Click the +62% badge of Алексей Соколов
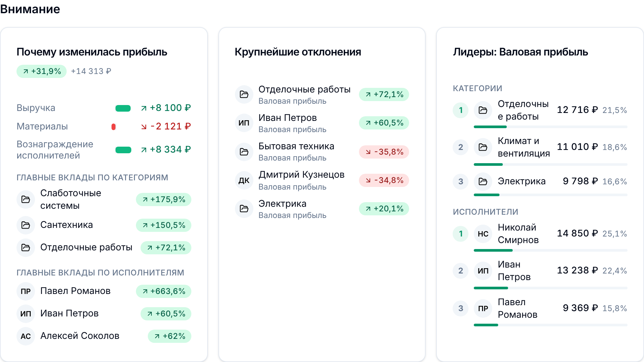644x362 pixels. (x=170, y=336)
